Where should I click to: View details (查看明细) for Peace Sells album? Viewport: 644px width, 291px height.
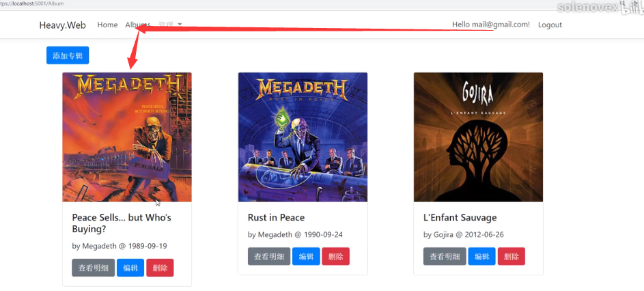pyautogui.click(x=94, y=268)
